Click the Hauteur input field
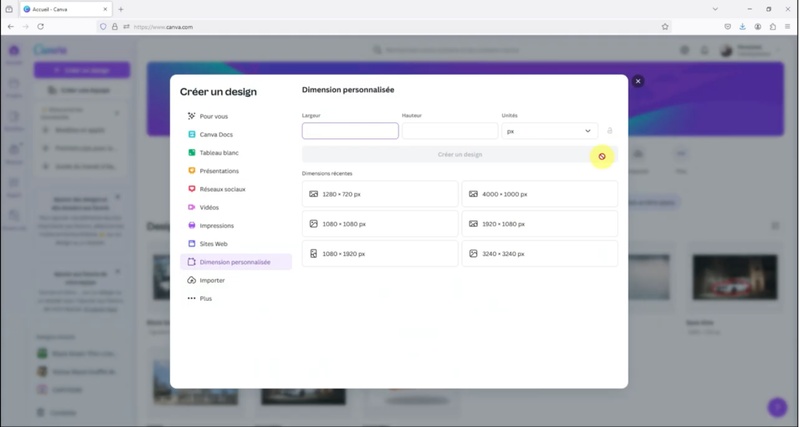Screen dimensions: 800x427 (449, 131)
